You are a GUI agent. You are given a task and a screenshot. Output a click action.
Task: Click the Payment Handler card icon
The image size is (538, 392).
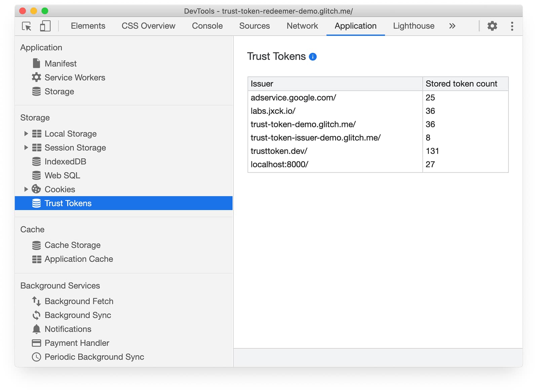[x=36, y=343]
